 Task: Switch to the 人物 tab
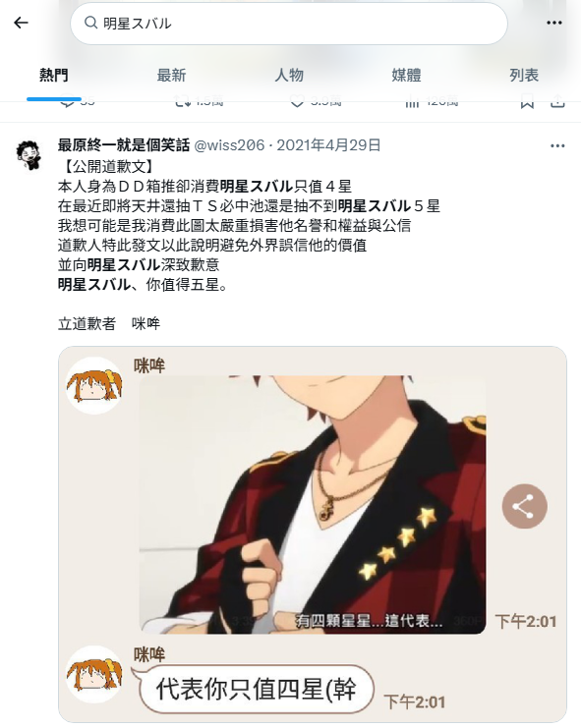point(289,76)
